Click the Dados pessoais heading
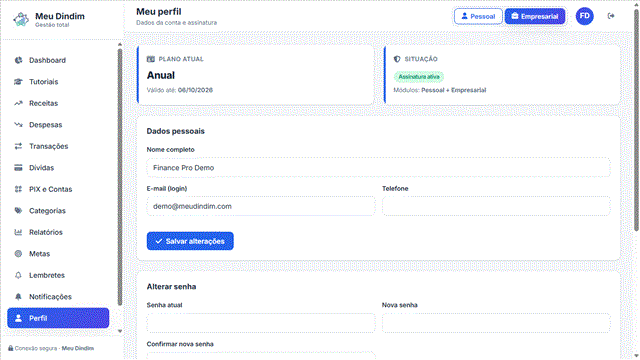The image size is (640, 360). pyautogui.click(x=176, y=131)
